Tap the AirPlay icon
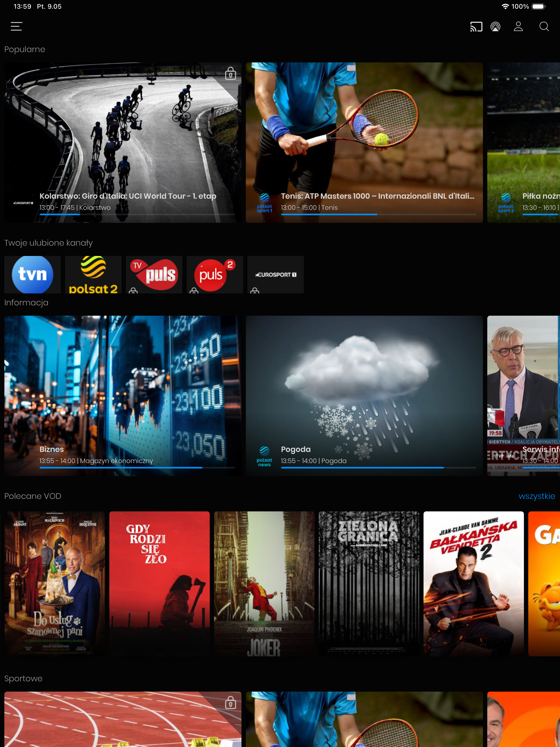Viewport: 560px width, 747px height. pyautogui.click(x=495, y=26)
